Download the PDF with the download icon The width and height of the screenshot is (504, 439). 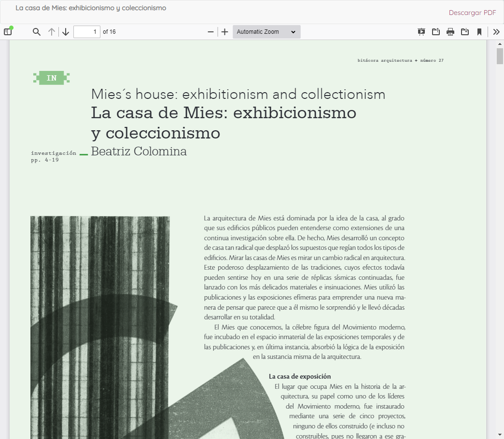coord(465,32)
